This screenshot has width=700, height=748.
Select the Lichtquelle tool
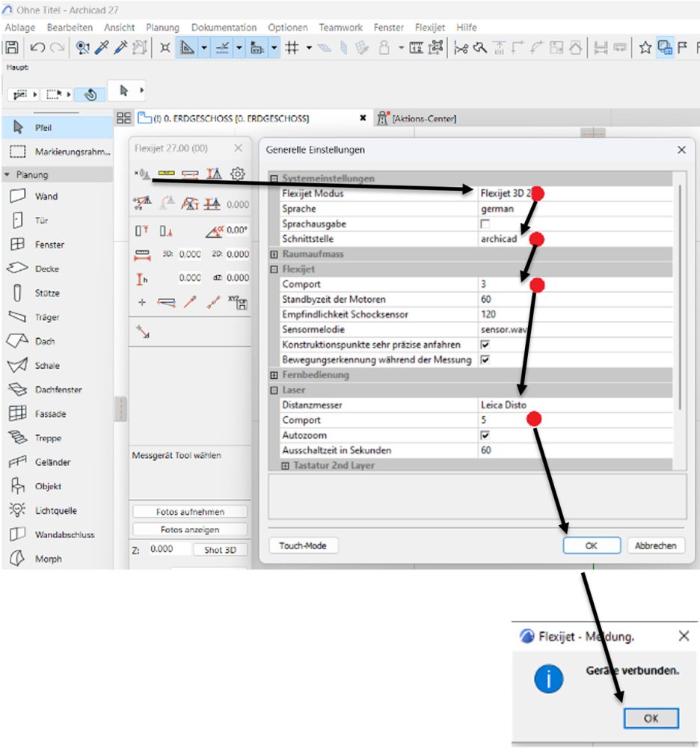[58, 510]
